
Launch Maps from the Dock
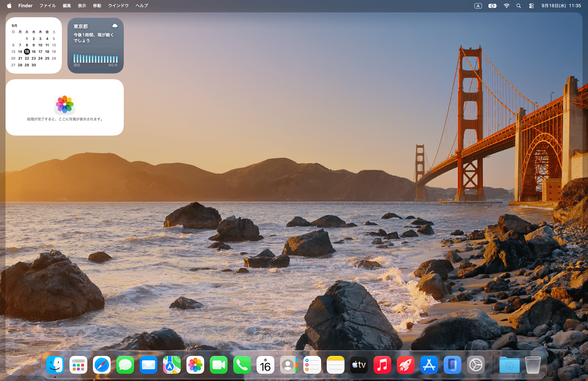point(172,365)
